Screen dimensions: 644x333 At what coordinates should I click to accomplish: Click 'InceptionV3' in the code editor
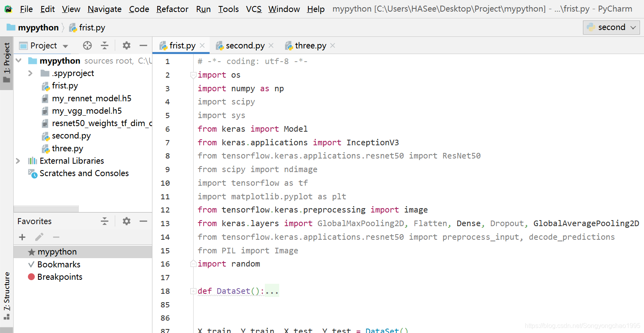coord(372,142)
